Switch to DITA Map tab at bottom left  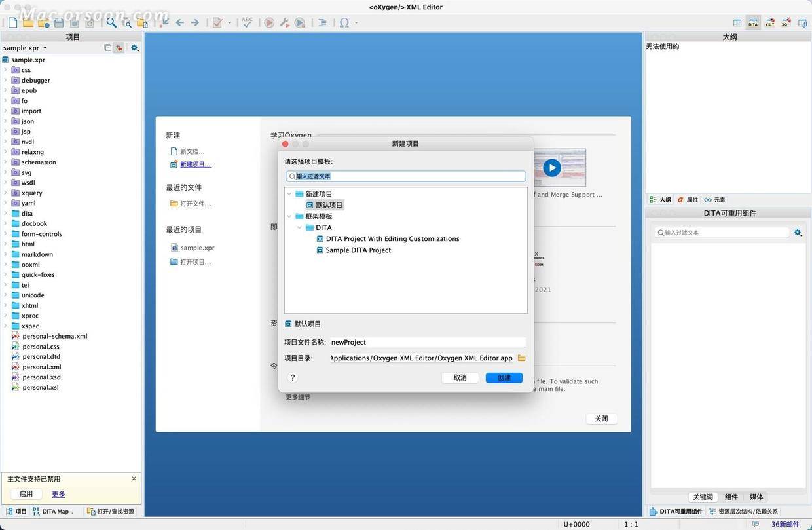(54, 512)
